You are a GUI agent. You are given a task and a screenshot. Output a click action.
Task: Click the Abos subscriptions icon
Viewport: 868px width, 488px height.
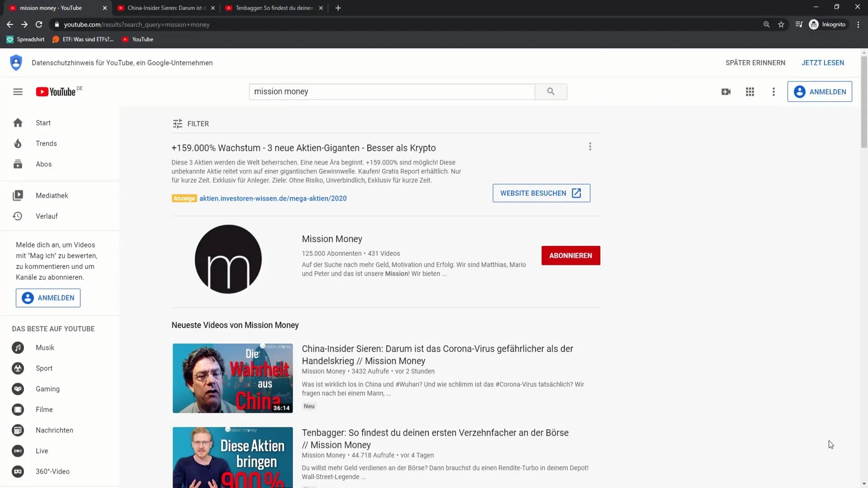[18, 164]
